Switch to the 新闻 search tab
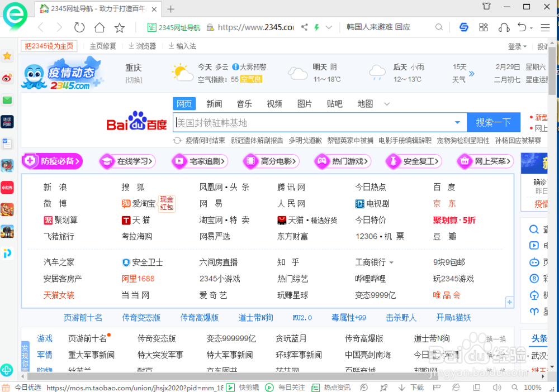Viewport: 559px width, 392px height. pos(215,103)
